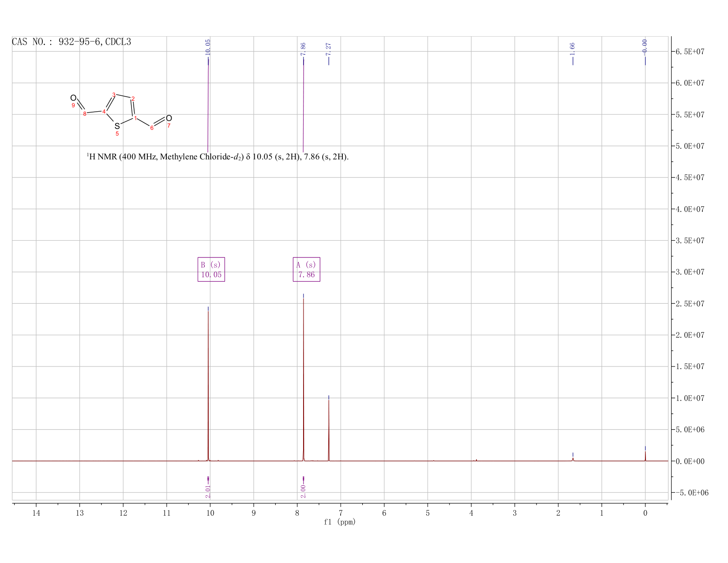
Task: Select the 10.05 peak label at top
Action: point(208,47)
